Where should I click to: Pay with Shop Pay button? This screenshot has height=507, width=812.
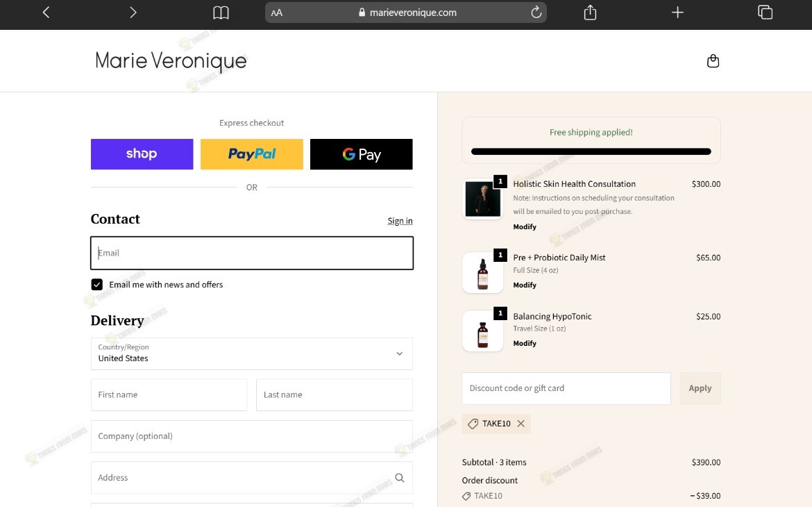tap(142, 154)
